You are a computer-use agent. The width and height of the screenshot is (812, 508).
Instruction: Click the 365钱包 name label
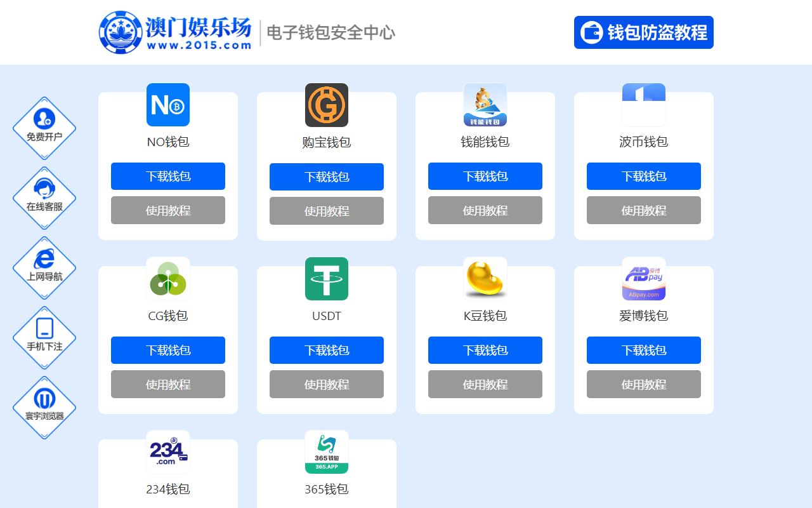point(327,489)
